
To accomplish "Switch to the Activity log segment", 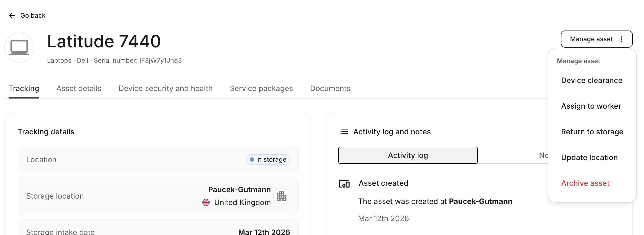I will point(408,155).
